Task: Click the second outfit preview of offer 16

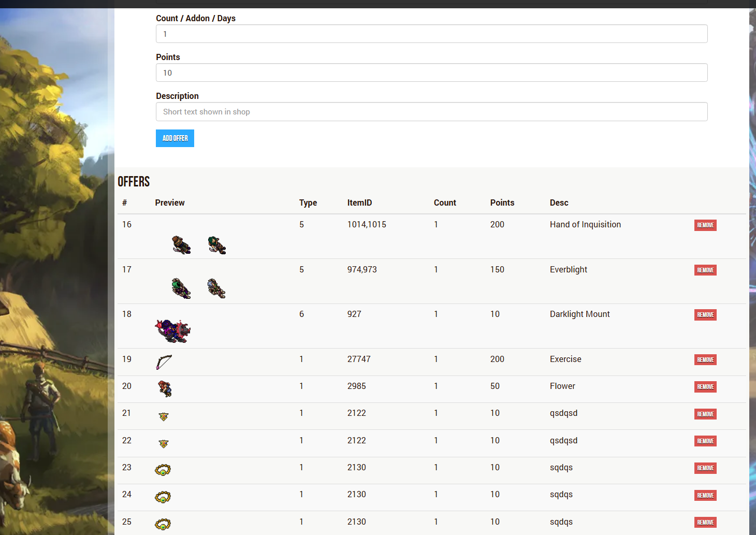Action: tap(217, 245)
